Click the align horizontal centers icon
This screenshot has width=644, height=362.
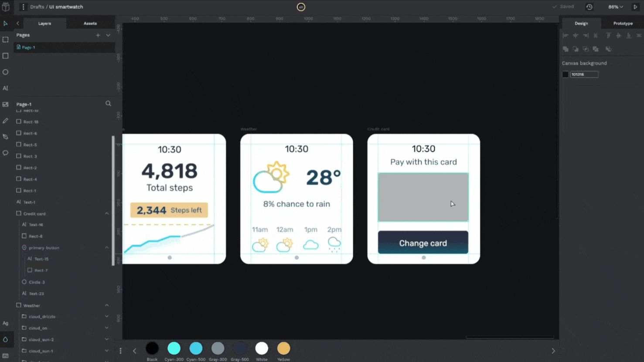pyautogui.click(x=576, y=36)
